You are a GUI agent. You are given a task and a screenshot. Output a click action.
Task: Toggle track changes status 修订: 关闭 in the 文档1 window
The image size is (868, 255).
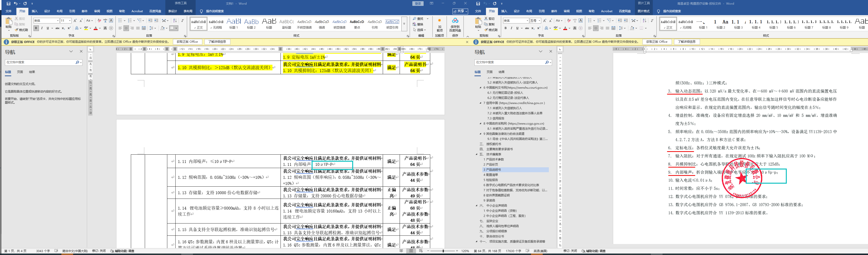tap(99, 251)
